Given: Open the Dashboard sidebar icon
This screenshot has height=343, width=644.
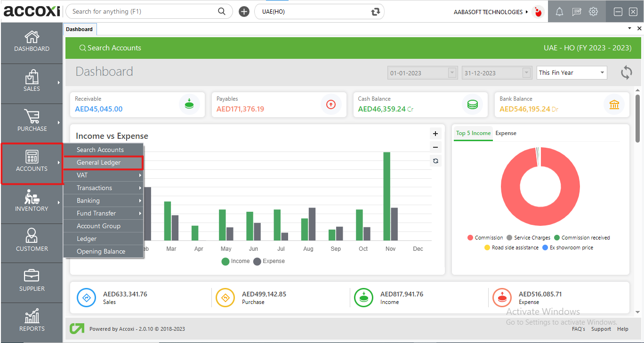Looking at the screenshot, I should [x=32, y=41].
